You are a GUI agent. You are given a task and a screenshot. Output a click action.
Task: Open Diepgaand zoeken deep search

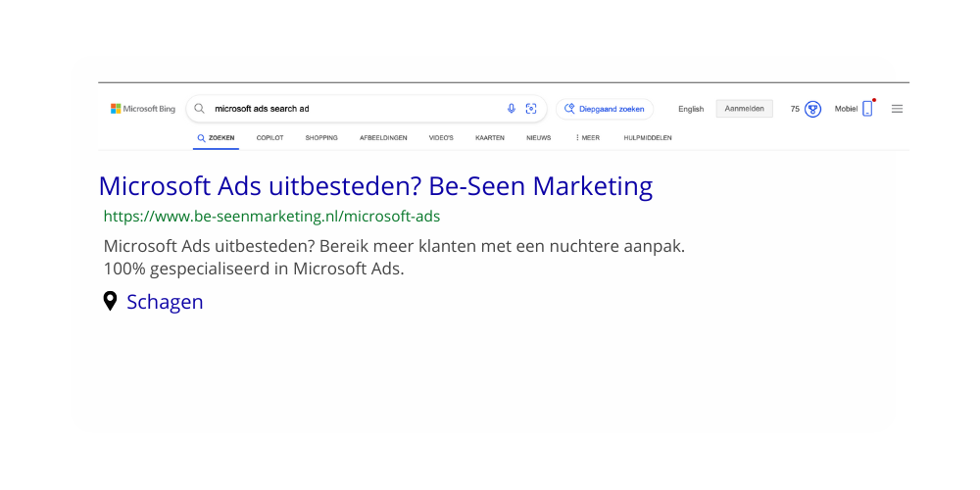tap(605, 109)
